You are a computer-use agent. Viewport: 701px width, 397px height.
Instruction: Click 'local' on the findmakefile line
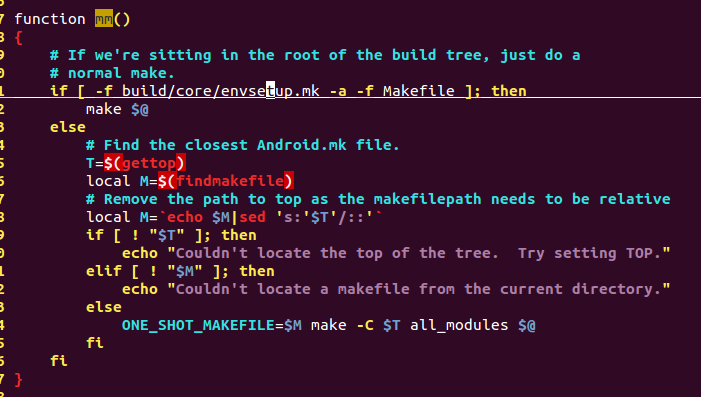[108, 181]
